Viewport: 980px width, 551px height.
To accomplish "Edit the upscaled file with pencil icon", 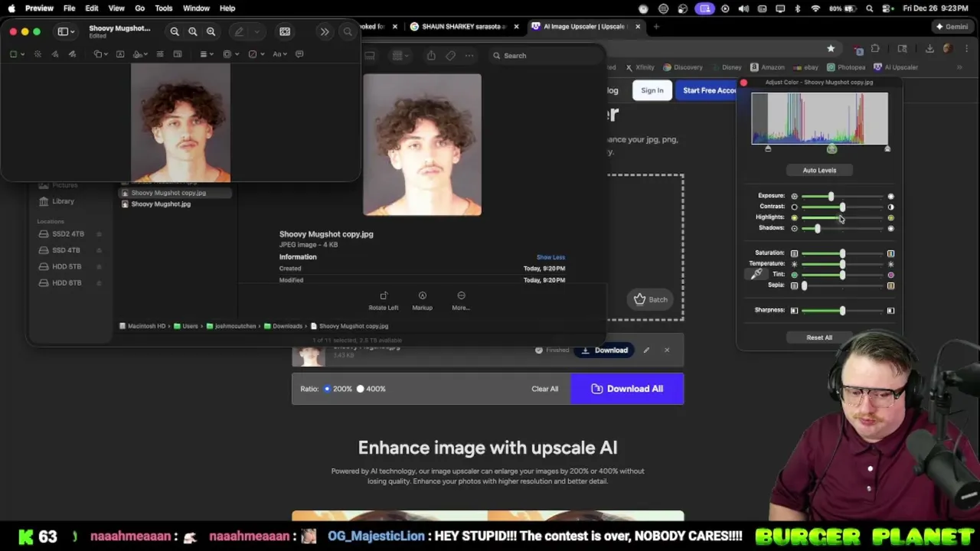I will coord(646,350).
